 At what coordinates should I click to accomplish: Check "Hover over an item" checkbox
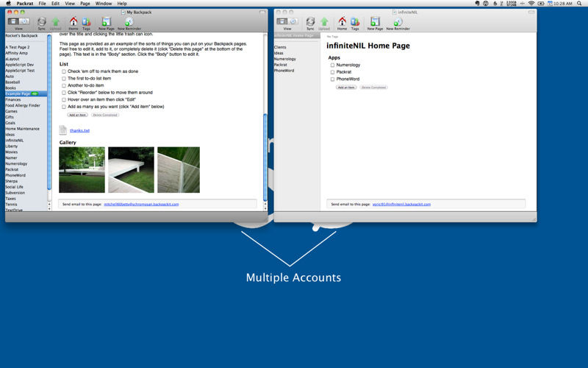64,99
